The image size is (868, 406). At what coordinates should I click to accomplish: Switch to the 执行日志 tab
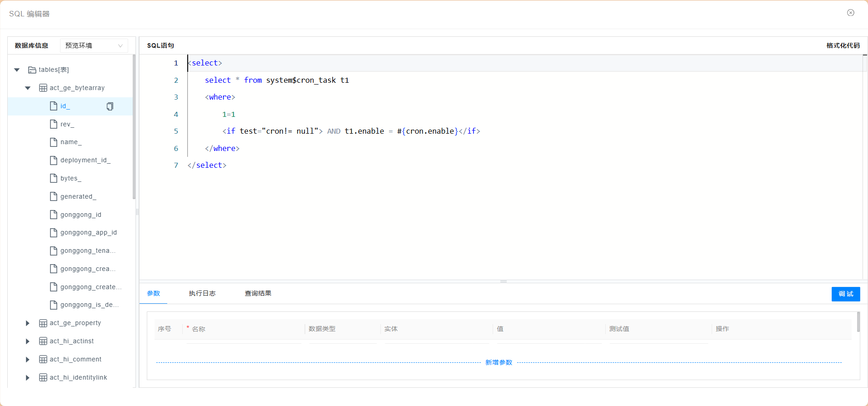point(202,293)
